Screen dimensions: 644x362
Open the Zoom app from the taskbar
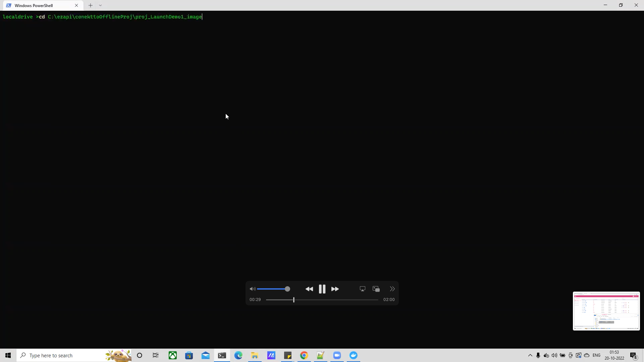[x=337, y=355]
